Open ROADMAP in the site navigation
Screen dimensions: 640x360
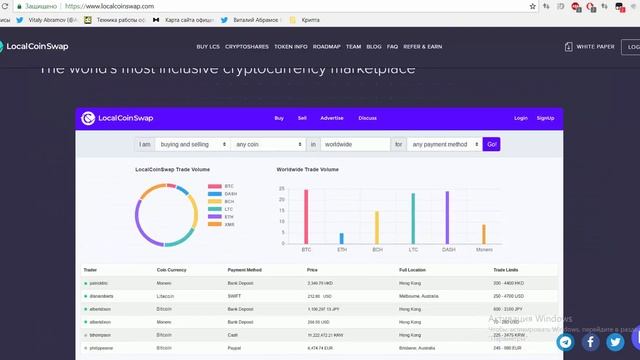(327, 47)
